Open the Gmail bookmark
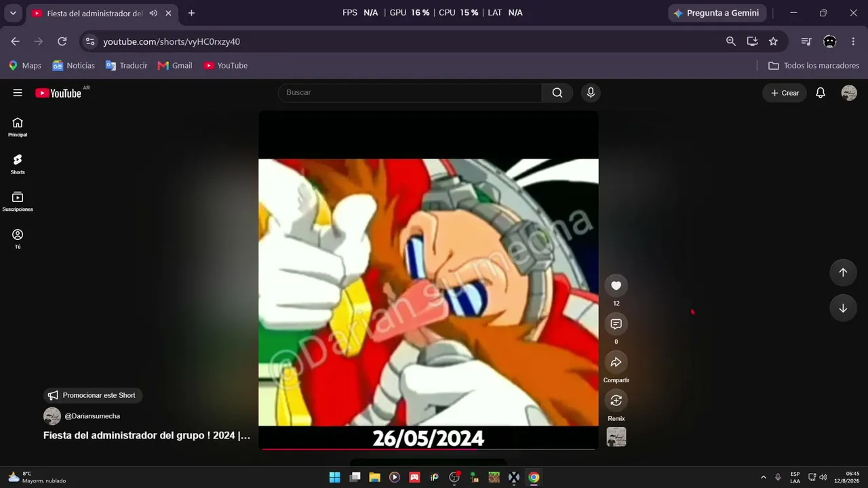This screenshot has width=868, height=488. click(x=175, y=66)
